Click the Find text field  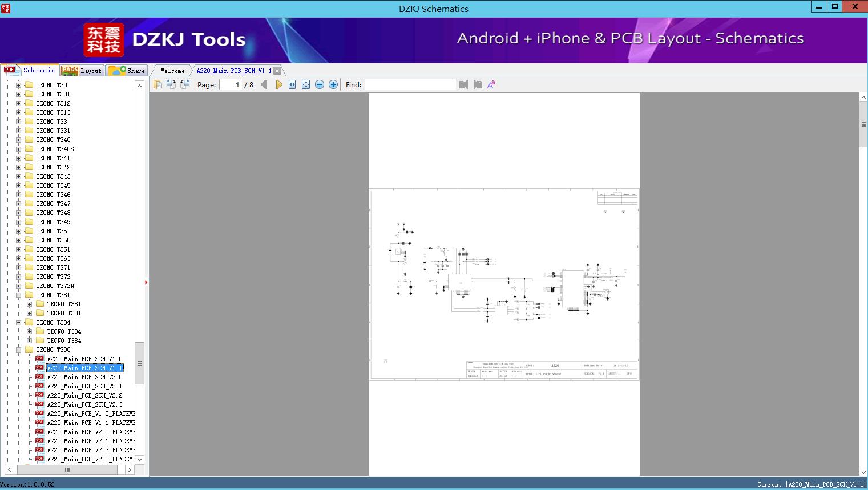point(410,84)
